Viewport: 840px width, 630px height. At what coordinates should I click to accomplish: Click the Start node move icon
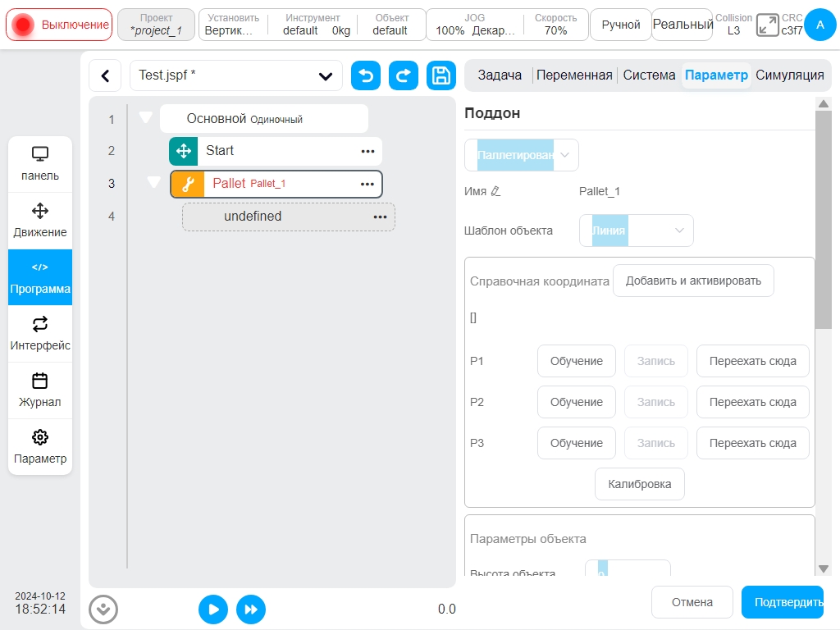[184, 151]
